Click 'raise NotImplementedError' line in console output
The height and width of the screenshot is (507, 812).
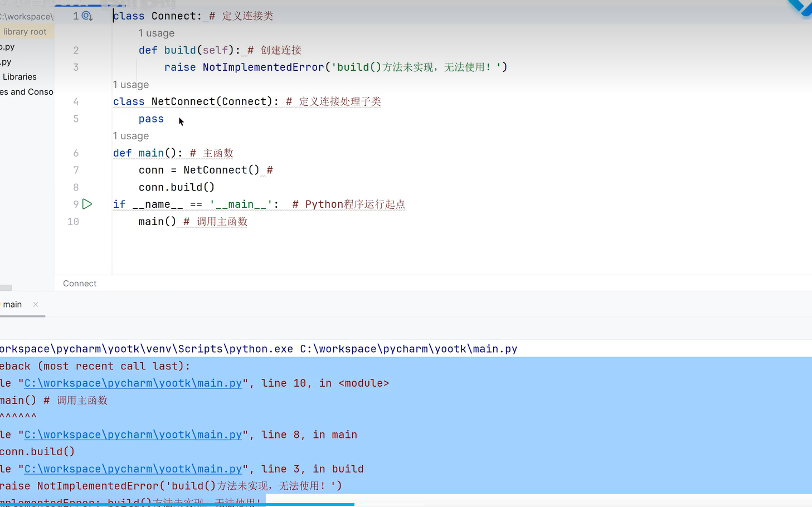pyautogui.click(x=171, y=486)
